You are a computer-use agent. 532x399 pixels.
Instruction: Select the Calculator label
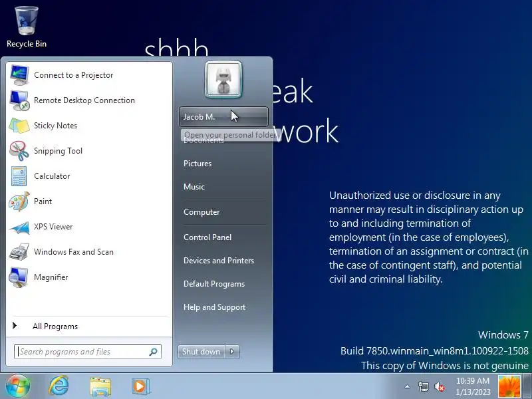point(52,176)
